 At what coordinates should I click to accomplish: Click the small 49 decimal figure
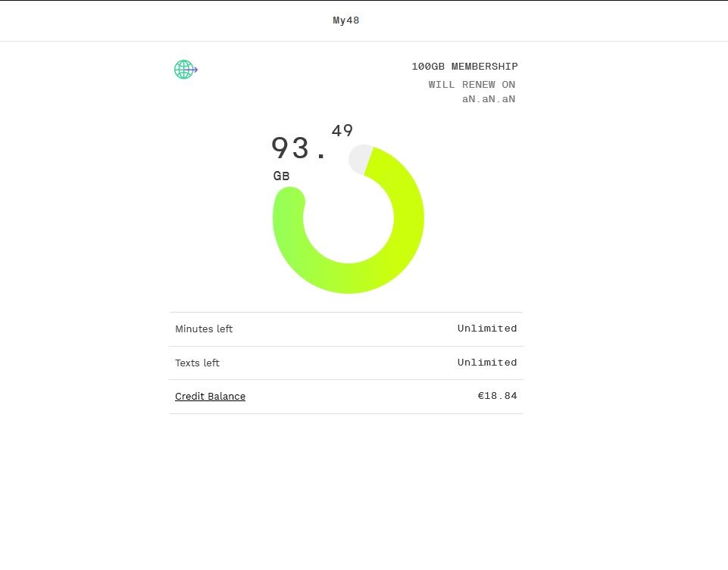click(342, 131)
